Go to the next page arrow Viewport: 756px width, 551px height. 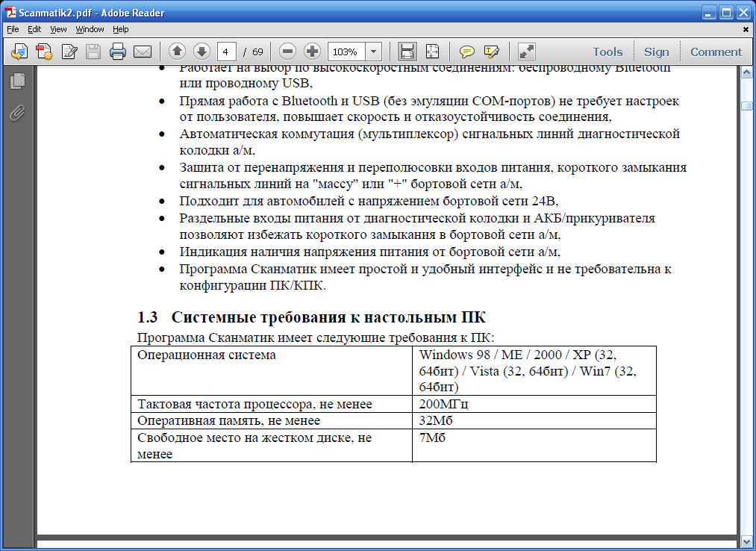(x=202, y=52)
